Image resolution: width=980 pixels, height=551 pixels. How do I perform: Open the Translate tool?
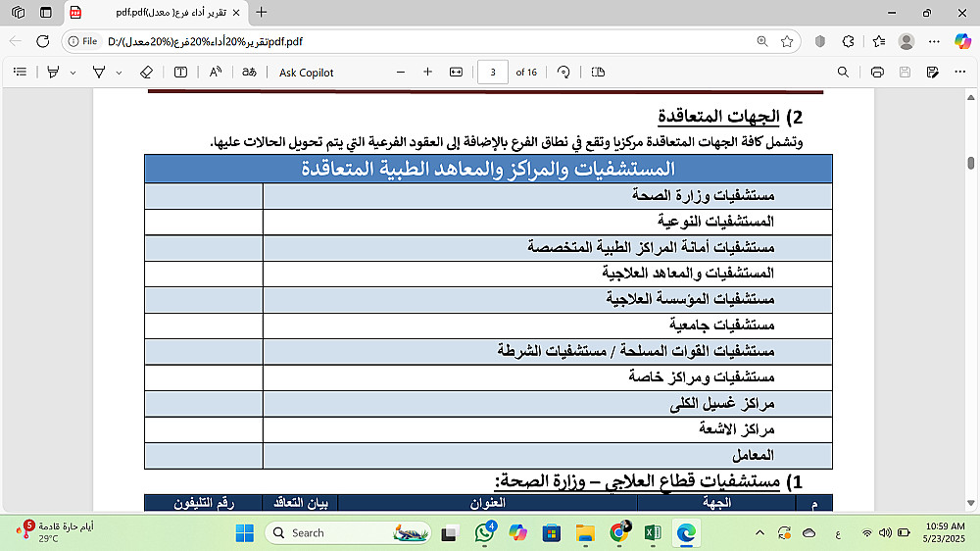coord(249,73)
